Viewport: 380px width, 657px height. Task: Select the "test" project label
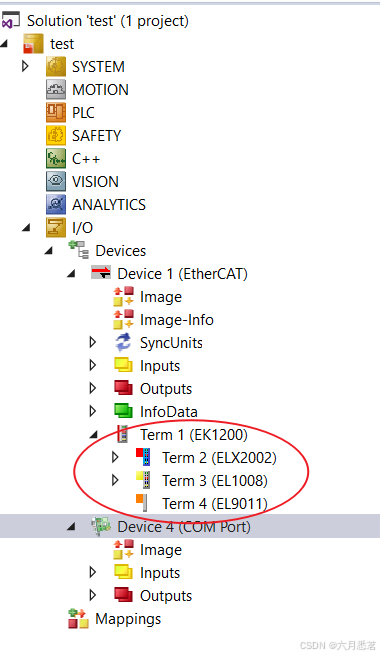(x=62, y=44)
